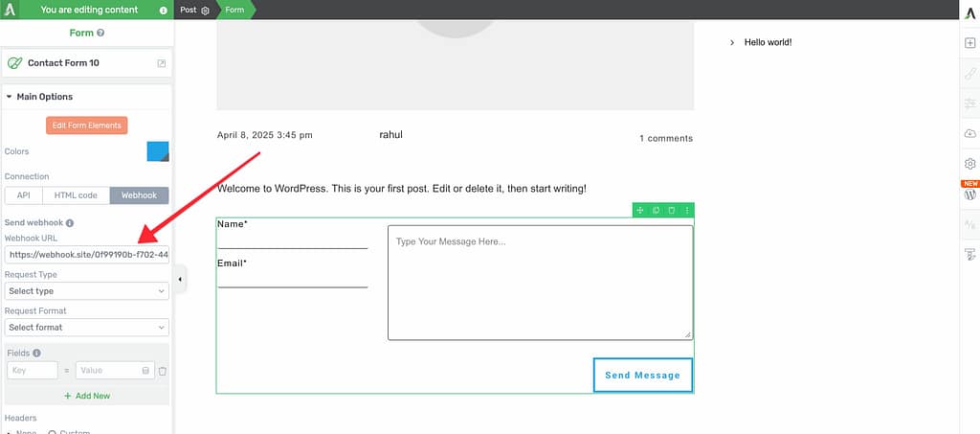Screen dimensions: 980x434
Task: Open the form's three-dot more options
Action: (686, 210)
